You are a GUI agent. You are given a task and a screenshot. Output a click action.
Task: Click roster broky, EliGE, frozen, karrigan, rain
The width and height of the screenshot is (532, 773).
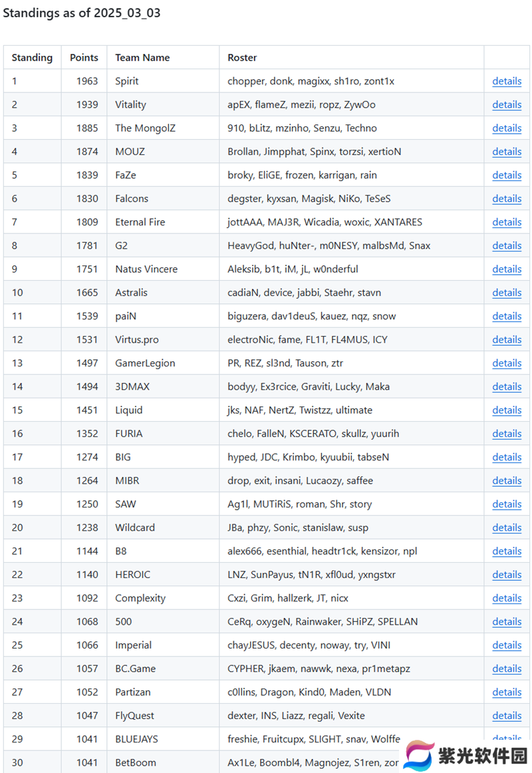[302, 175]
